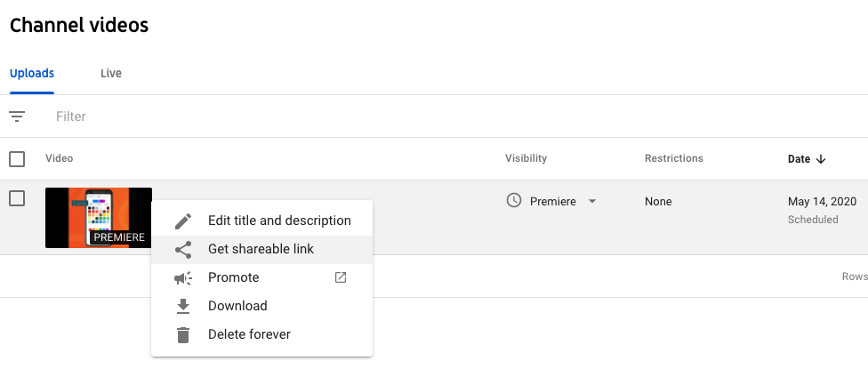Click the filter lines icon

pos(17,116)
